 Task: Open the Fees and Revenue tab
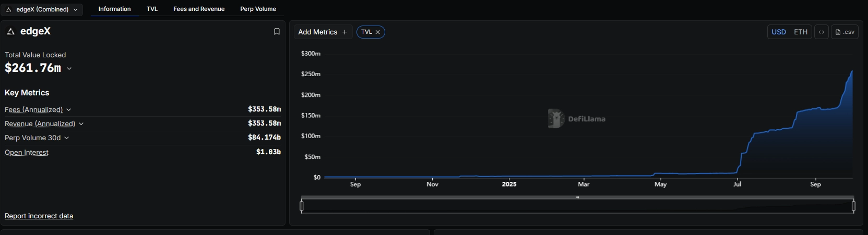[x=199, y=9]
